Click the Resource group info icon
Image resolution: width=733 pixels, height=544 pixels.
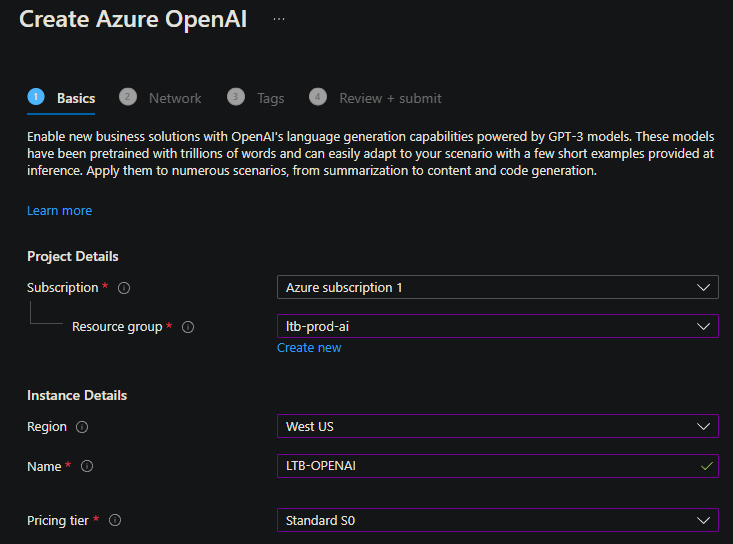point(188,327)
